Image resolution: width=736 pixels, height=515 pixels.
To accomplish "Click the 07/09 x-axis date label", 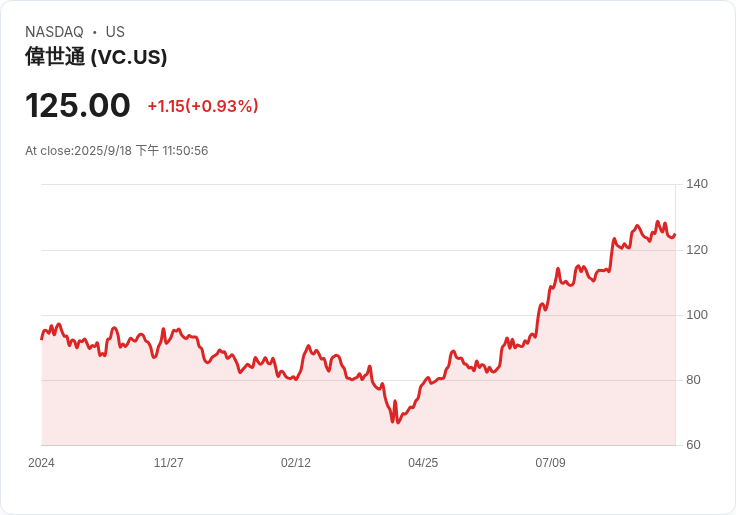I will pyautogui.click(x=550, y=463).
